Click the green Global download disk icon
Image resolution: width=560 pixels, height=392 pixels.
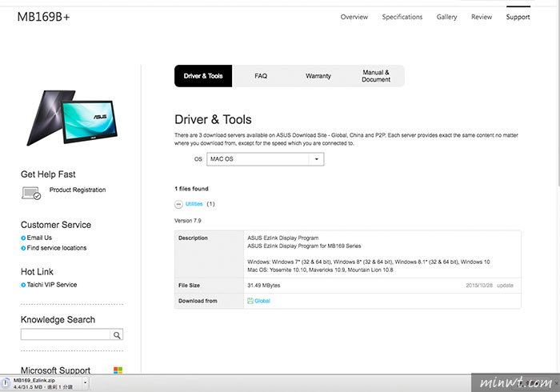pyautogui.click(x=250, y=301)
